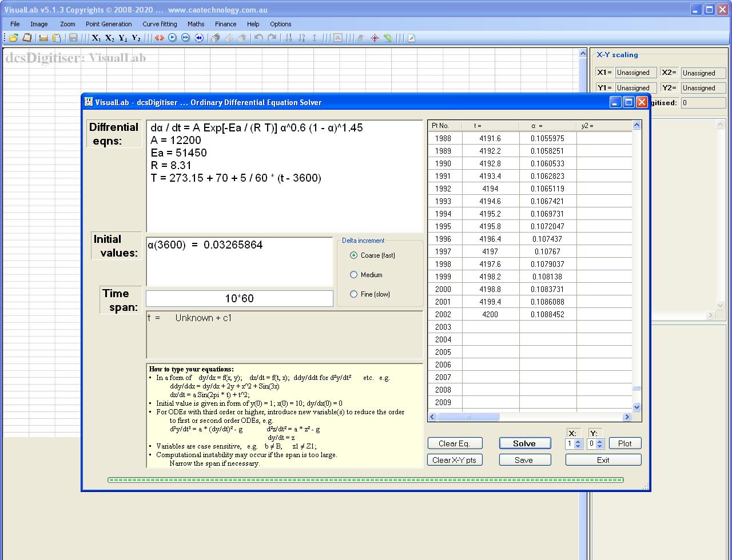The image size is (732, 560).
Task: Increase the X value with the stepper
Action: pos(579,441)
